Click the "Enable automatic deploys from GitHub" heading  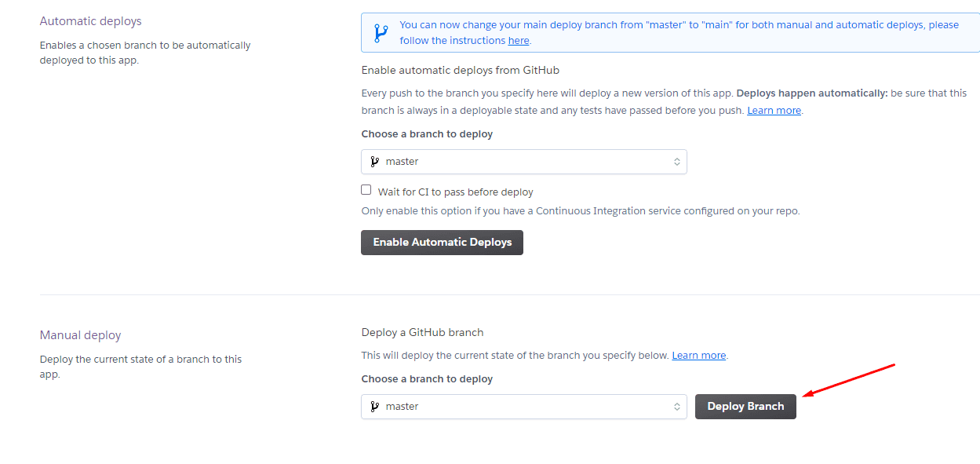pyautogui.click(x=460, y=71)
